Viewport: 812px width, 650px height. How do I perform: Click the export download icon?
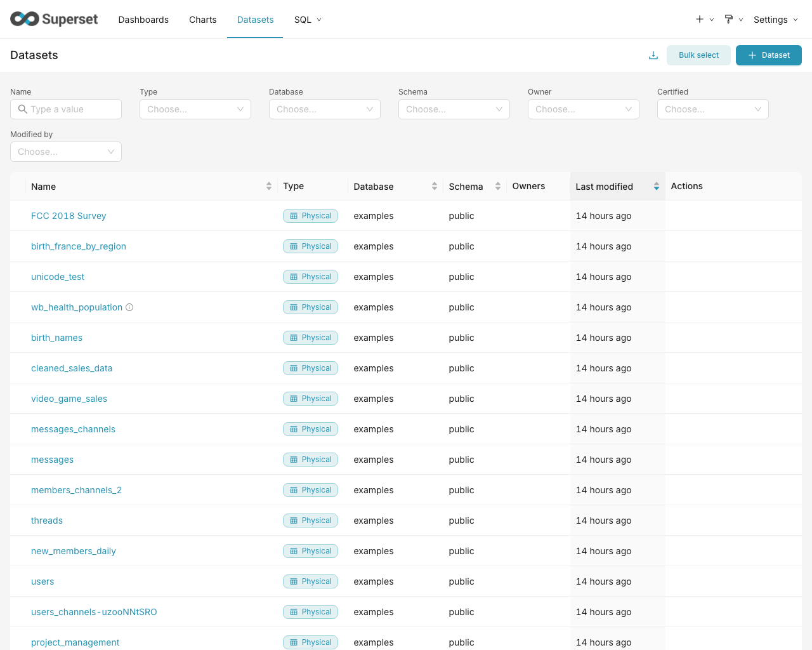pyautogui.click(x=653, y=55)
